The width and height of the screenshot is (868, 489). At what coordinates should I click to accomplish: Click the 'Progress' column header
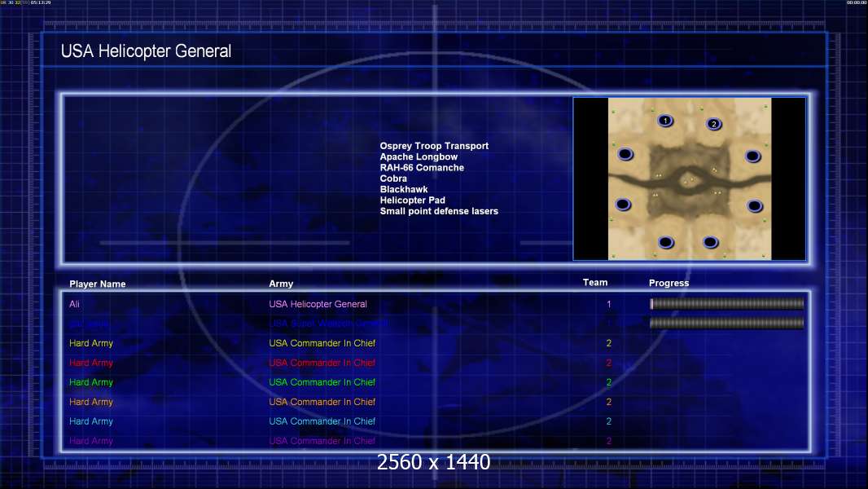pyautogui.click(x=669, y=283)
